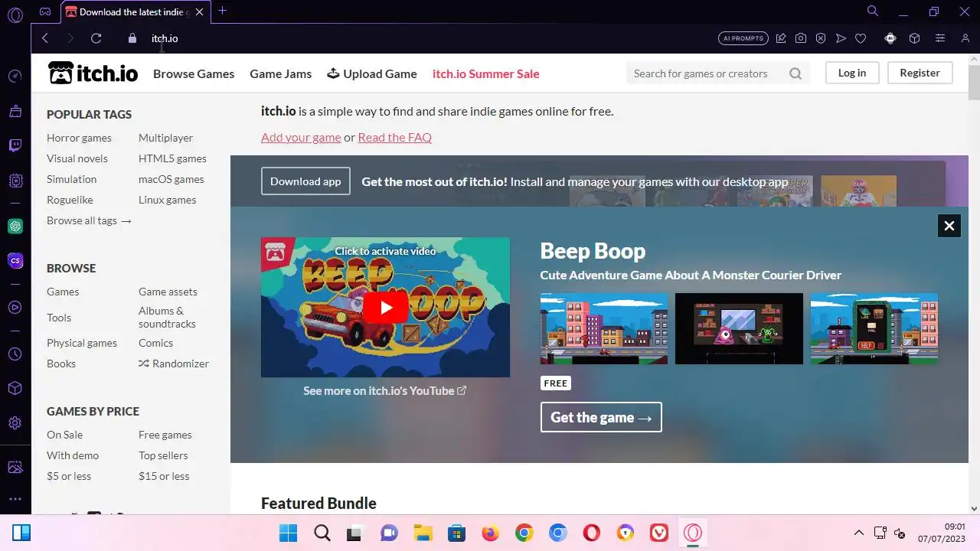Browse Free games by price
980x551 pixels.
point(165,435)
